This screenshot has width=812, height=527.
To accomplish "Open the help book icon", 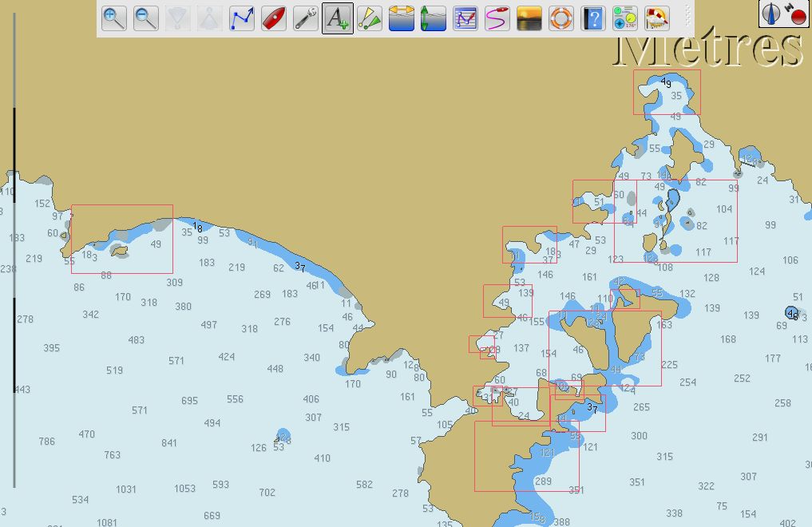I will 593,18.
